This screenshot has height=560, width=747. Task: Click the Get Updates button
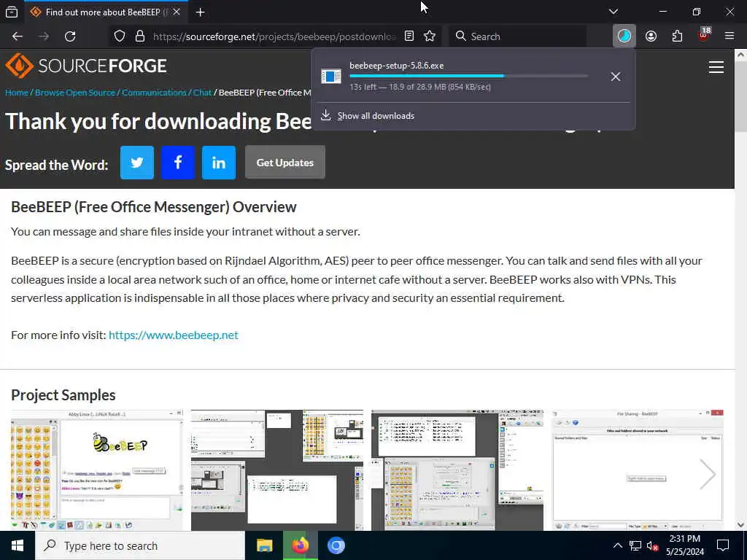285,163
